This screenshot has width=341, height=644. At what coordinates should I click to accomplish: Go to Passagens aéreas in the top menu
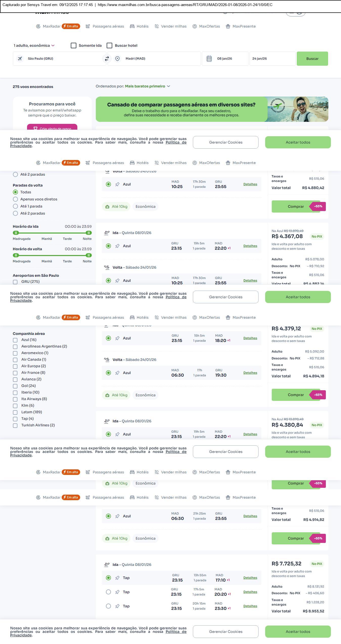[x=108, y=26]
